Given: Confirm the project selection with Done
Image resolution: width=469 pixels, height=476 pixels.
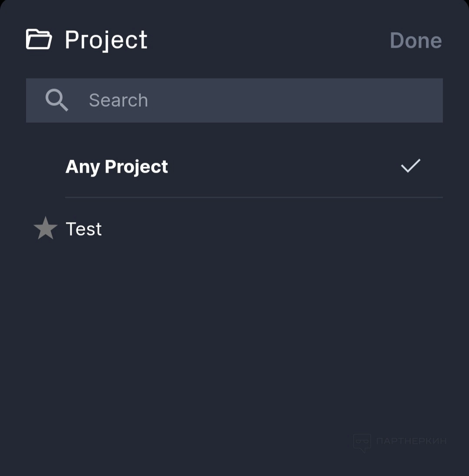Looking at the screenshot, I should pyautogui.click(x=416, y=40).
